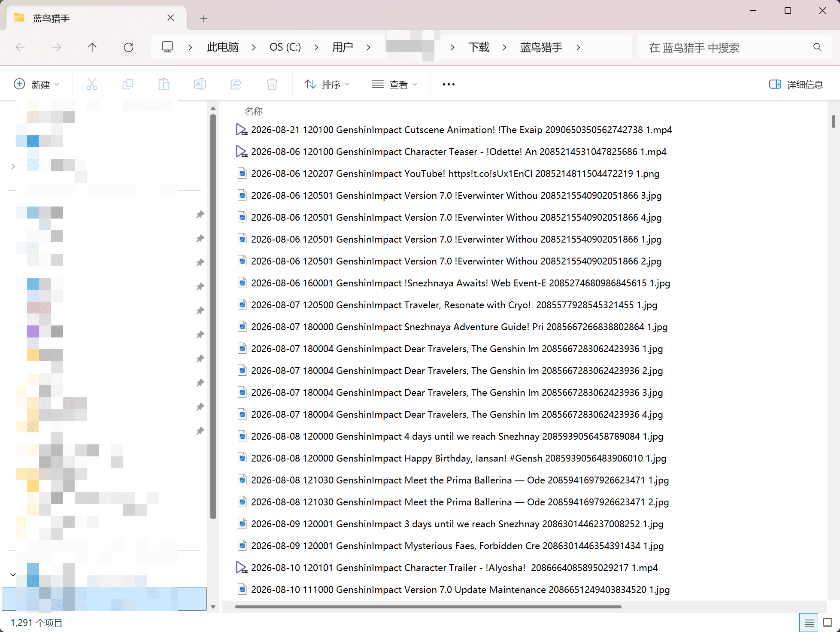
Task: Open the 排序 sort dropdown
Action: coord(327,84)
